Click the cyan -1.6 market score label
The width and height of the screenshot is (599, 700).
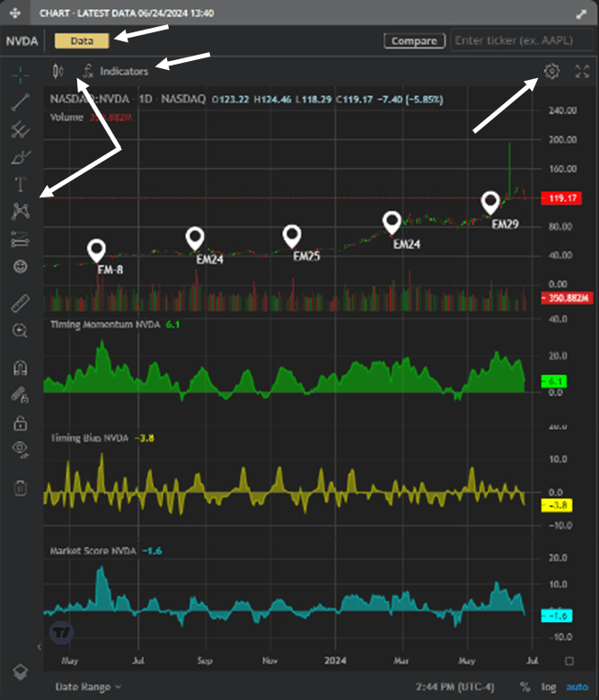click(557, 616)
